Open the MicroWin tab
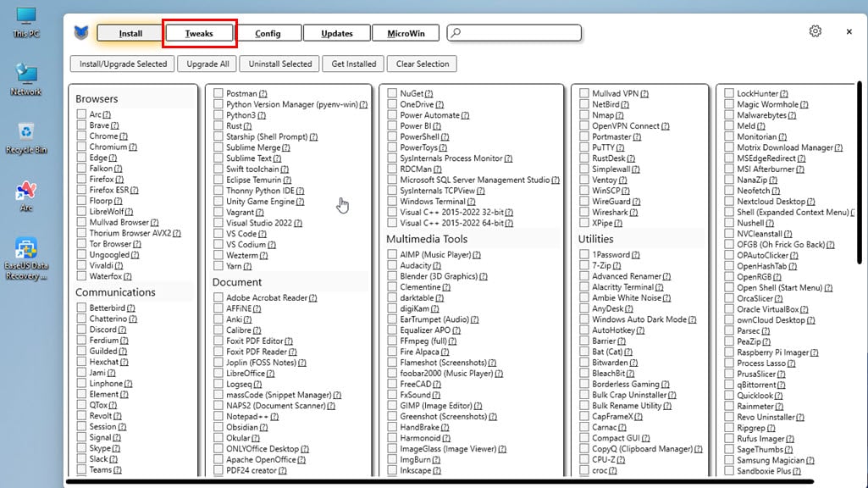This screenshot has height=488, width=868. coord(406,33)
